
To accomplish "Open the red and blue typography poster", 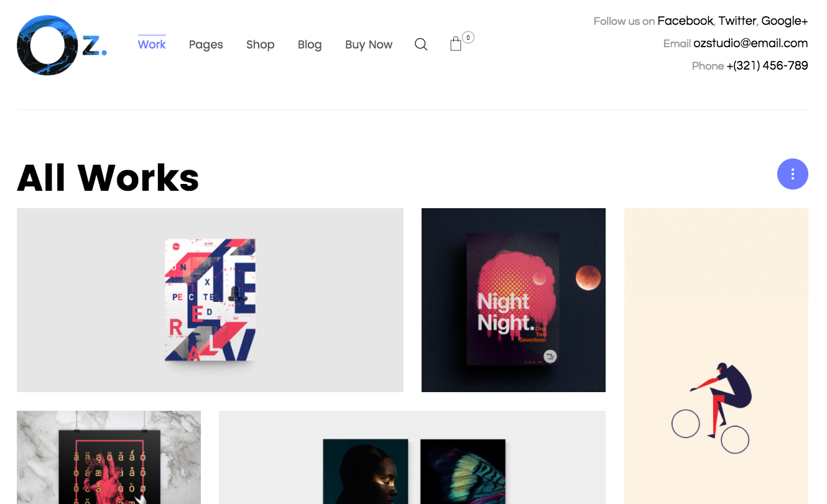I will pos(210,300).
